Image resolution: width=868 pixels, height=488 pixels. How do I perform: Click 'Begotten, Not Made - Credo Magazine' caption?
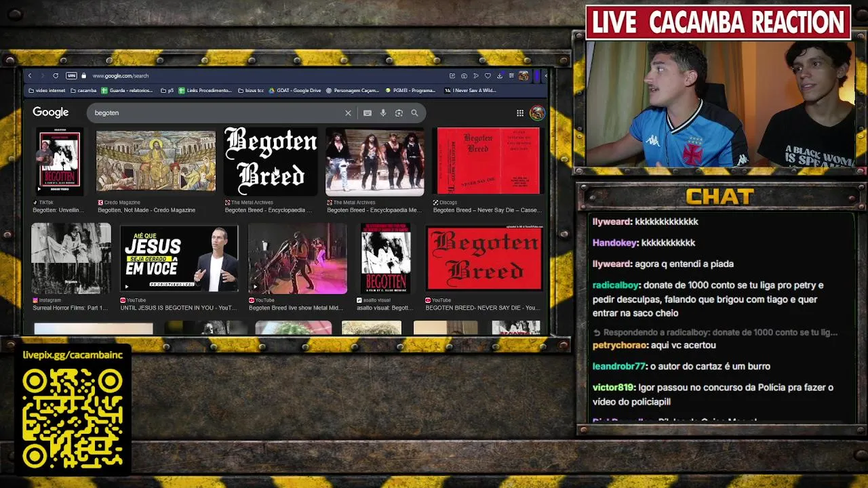click(x=146, y=210)
